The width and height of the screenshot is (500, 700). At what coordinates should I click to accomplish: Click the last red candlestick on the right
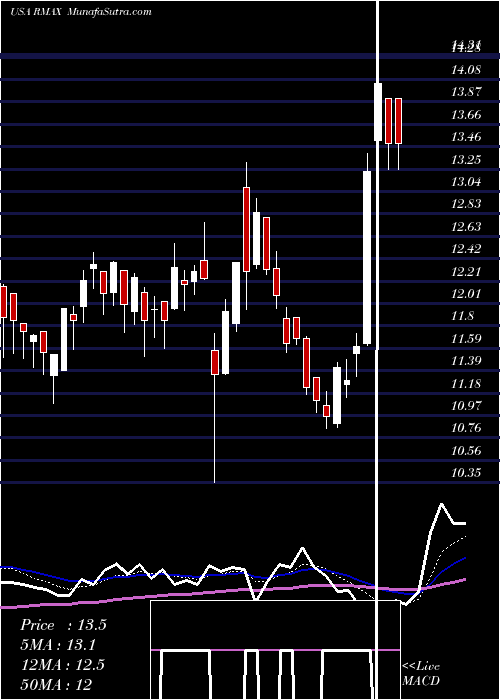398,121
